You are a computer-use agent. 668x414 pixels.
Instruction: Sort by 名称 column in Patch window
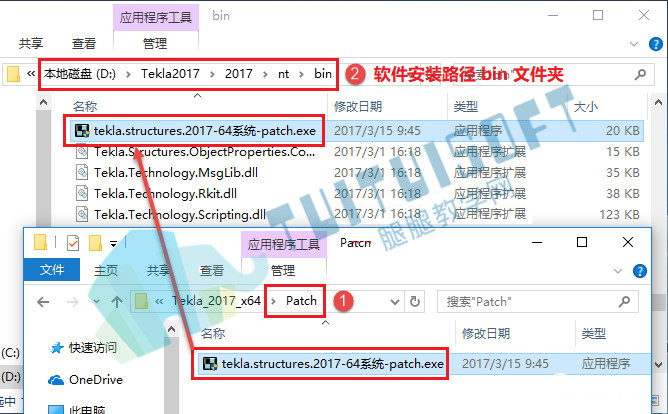click(x=213, y=334)
